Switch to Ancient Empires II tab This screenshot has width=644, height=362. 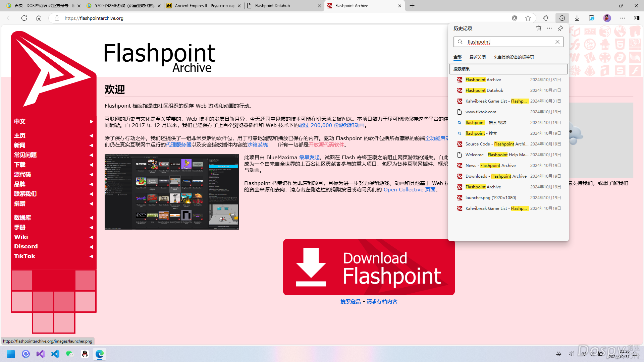204,6
